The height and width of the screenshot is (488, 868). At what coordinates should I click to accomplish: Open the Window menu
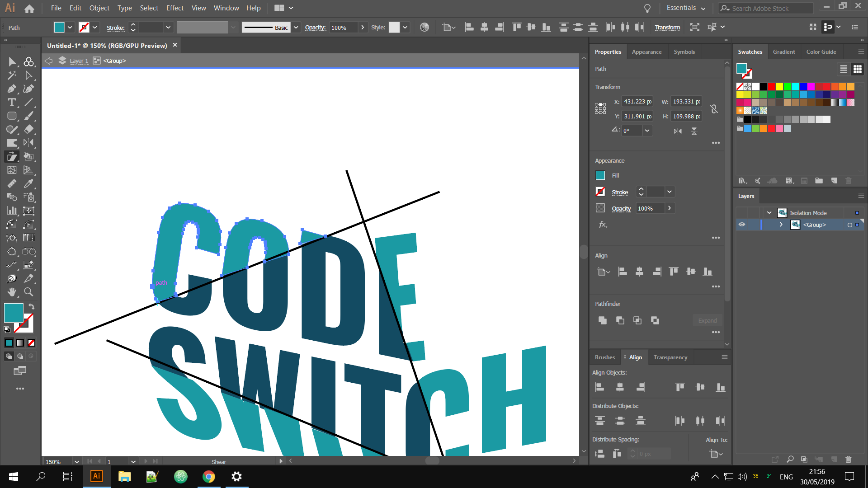click(226, 8)
